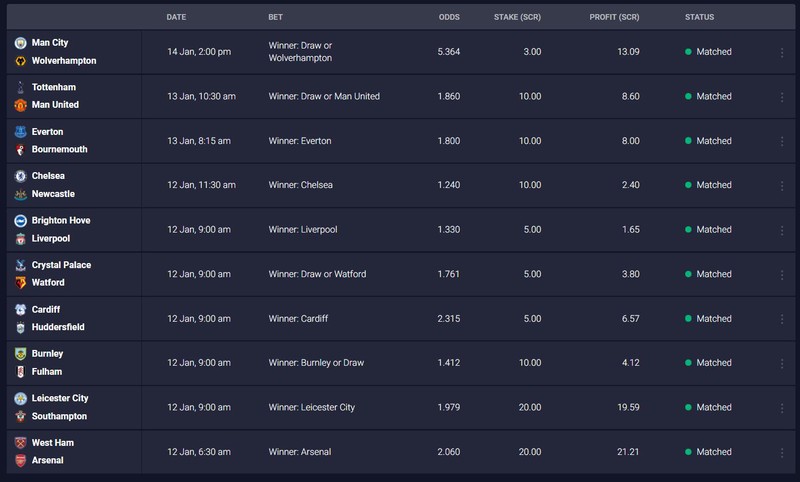Click the Watford club crest
Viewport: 800px width, 482px height.
(x=20, y=283)
